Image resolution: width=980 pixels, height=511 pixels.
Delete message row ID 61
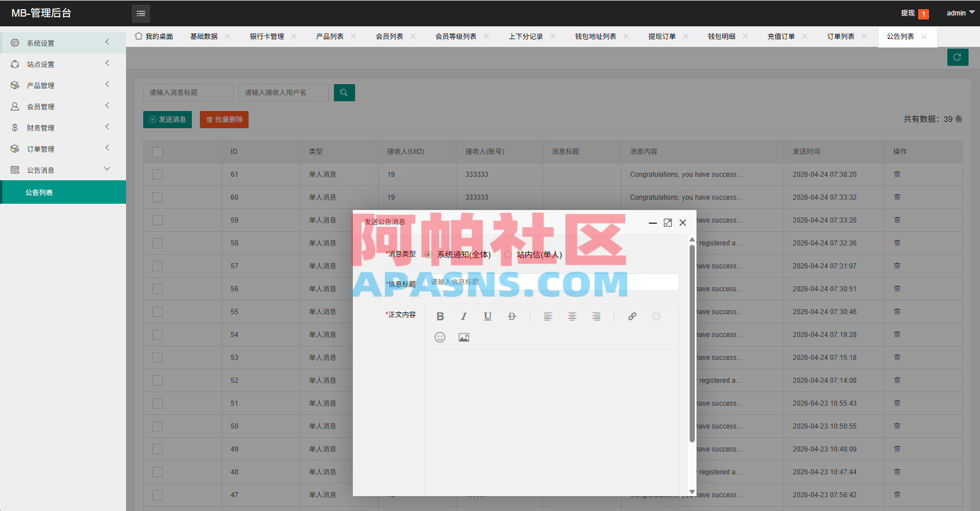click(897, 174)
